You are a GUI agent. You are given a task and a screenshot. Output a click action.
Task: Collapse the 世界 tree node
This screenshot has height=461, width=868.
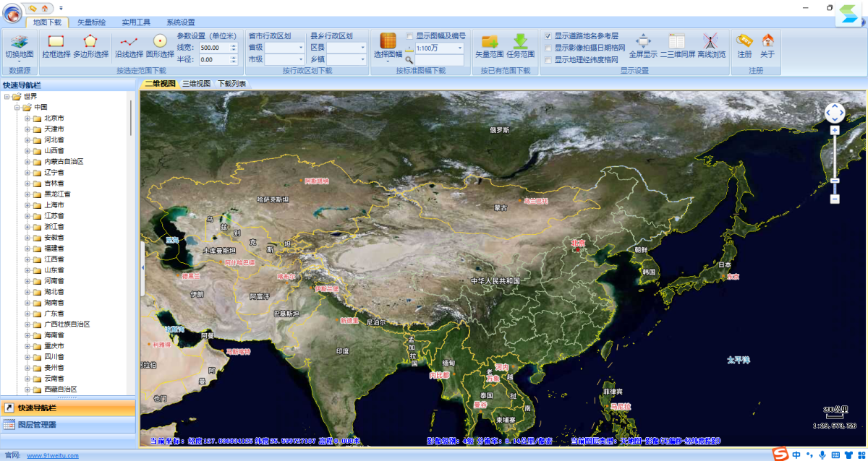point(7,96)
